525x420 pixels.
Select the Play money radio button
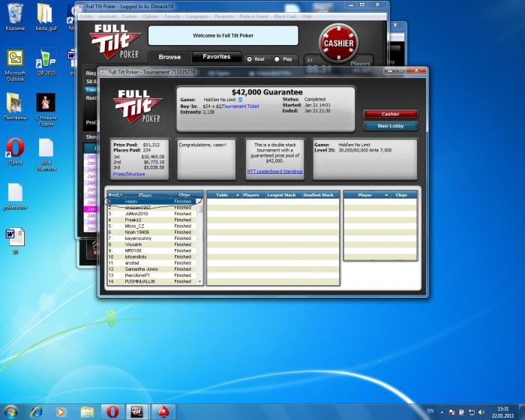coord(277,58)
